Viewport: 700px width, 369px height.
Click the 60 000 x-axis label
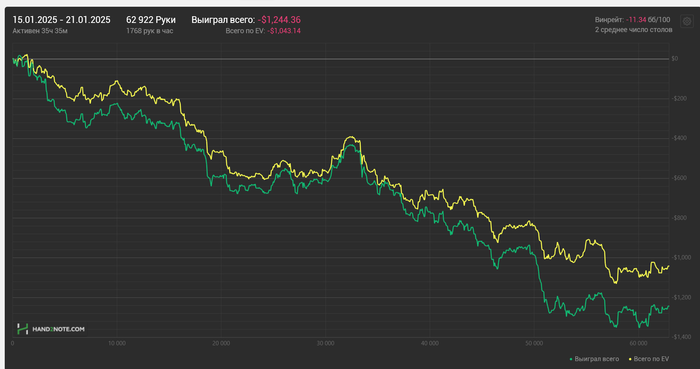pyautogui.click(x=638, y=343)
